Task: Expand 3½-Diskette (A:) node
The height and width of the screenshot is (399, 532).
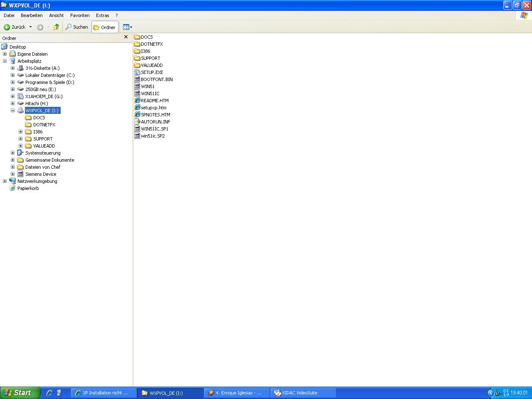Action: tap(12, 68)
